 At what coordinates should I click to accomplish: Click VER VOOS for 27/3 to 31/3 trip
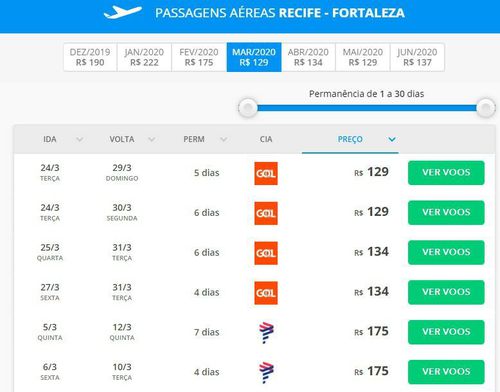tap(446, 292)
